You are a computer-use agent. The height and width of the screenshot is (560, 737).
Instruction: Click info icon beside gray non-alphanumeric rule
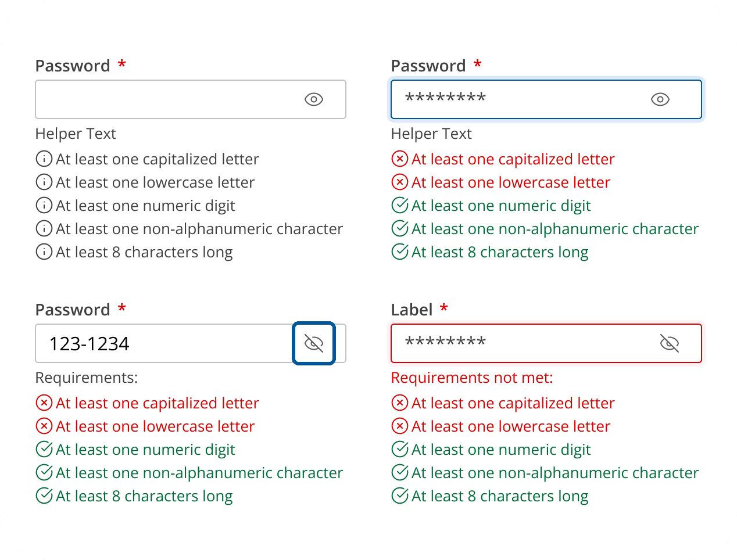(44, 228)
